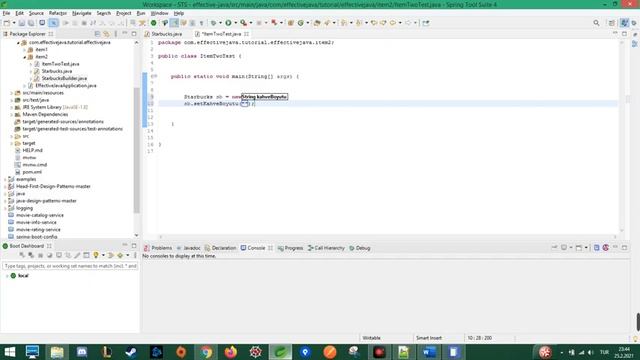Click the New file toolbar icon
The image size is (640, 360).
pyautogui.click(x=7, y=23)
